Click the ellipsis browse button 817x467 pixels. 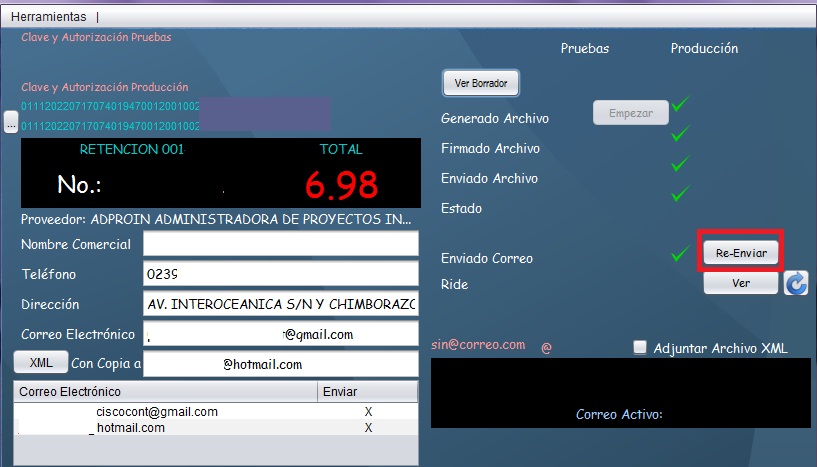click(x=10, y=122)
